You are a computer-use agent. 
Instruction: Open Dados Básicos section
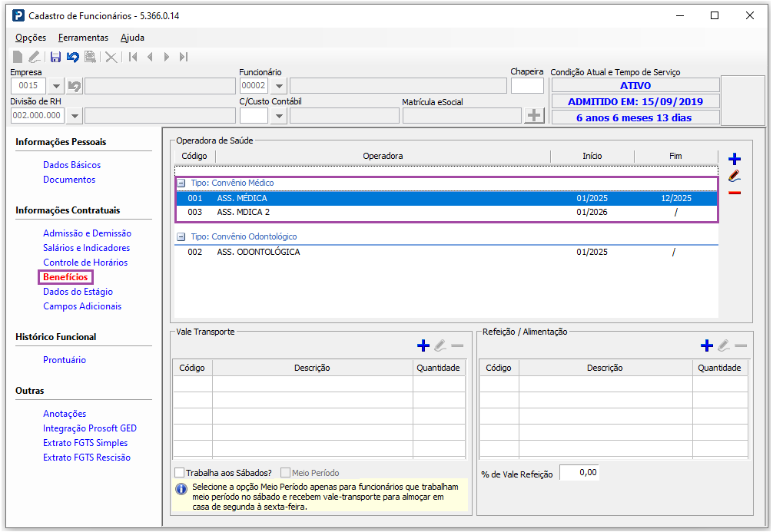tap(72, 165)
